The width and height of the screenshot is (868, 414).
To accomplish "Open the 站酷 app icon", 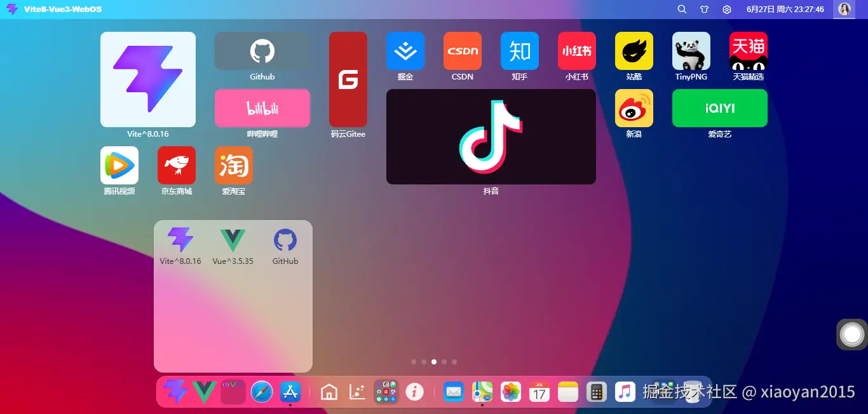I will (x=634, y=51).
